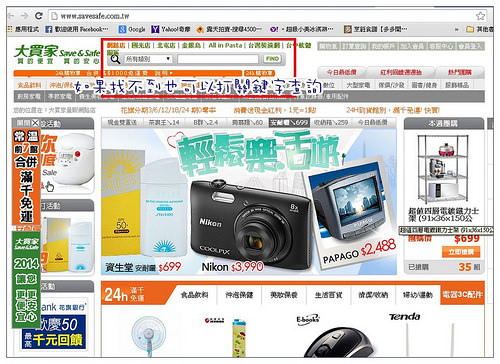This screenshot has width=500, height=364.
Task: Go back using the browser back arrow
Action: tap(11, 16)
